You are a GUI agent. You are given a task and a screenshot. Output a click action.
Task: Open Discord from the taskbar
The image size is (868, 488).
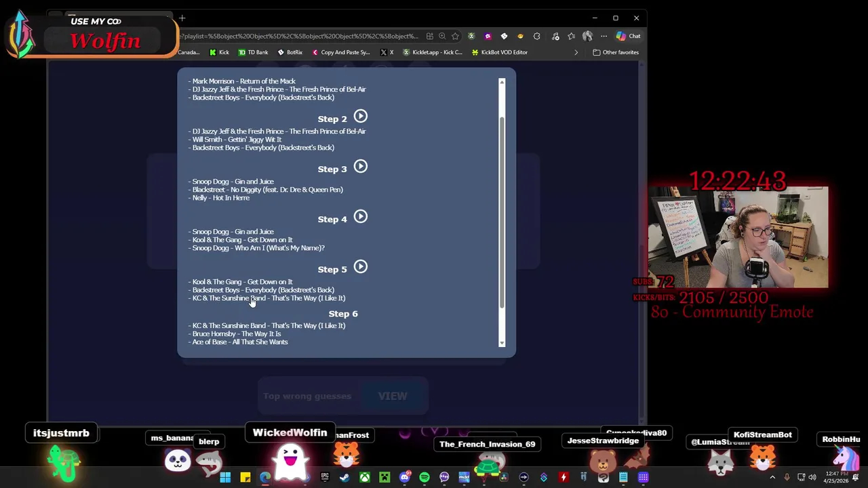405,477
